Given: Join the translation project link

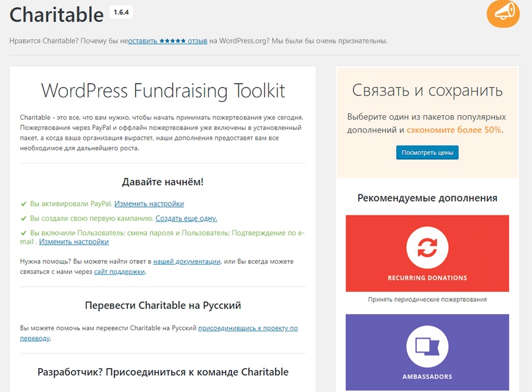Looking at the screenshot, I should pos(248,328).
